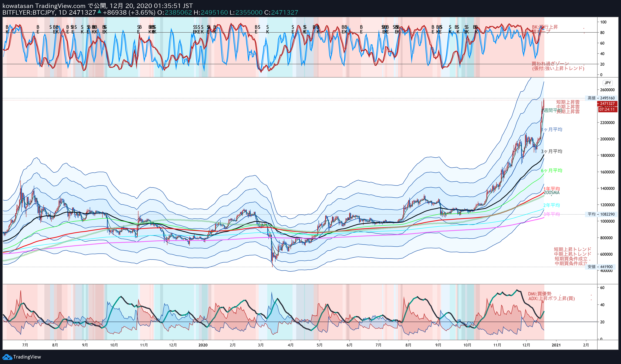Click the 6ヶ月平均 line label
This screenshot has width=621, height=364.
552,170
